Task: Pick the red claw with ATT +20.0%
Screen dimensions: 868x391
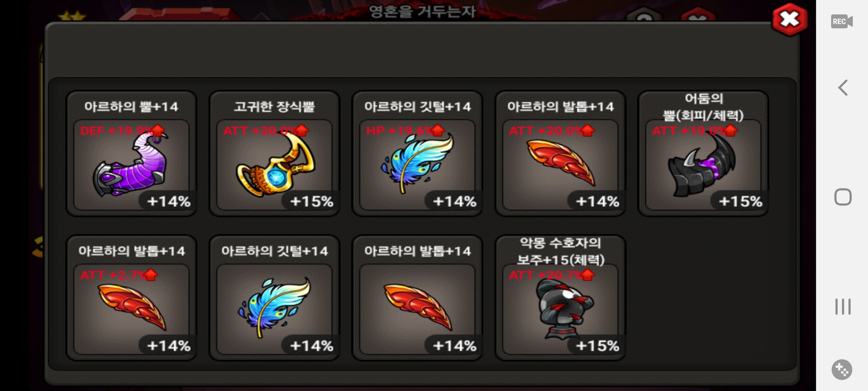Action: pyautogui.click(x=560, y=154)
